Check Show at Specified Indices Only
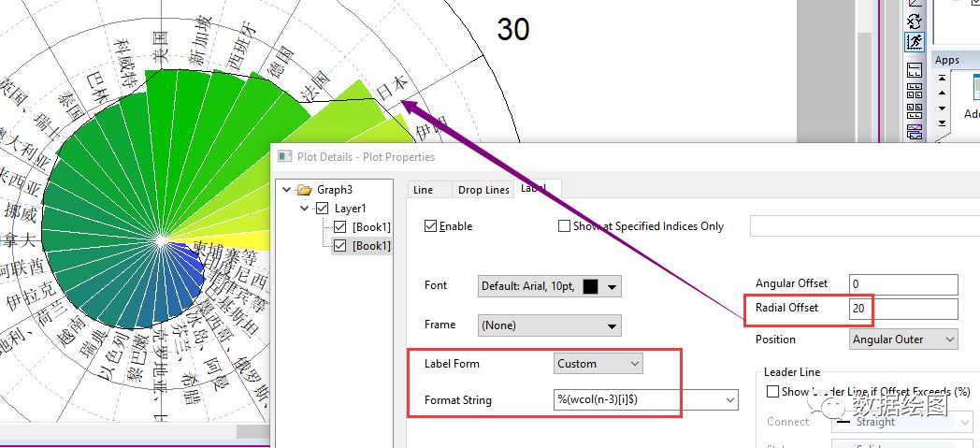This screenshot has height=448, width=980. 564,226
